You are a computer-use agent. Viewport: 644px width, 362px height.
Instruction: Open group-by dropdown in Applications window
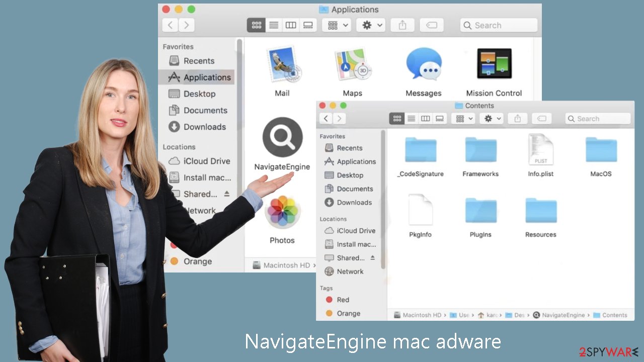pos(337,25)
